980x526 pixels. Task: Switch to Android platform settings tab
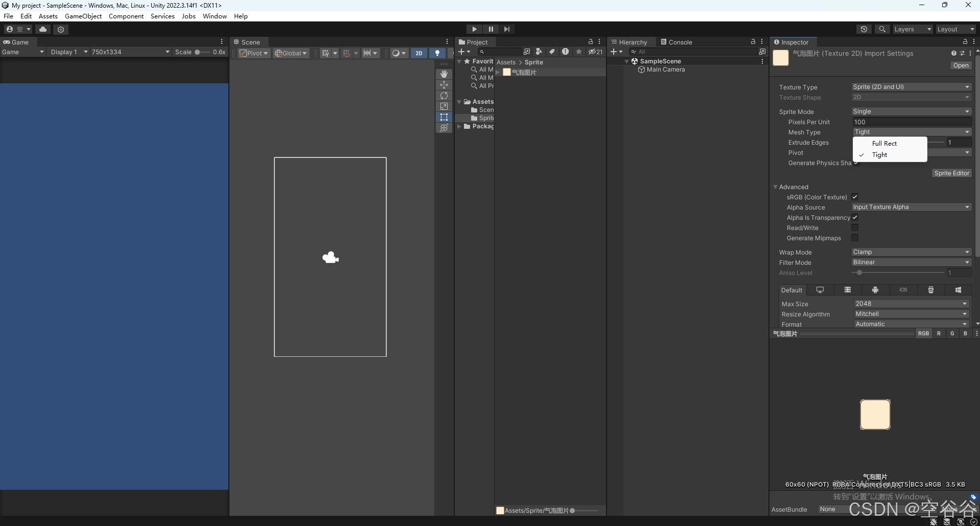tap(875, 290)
